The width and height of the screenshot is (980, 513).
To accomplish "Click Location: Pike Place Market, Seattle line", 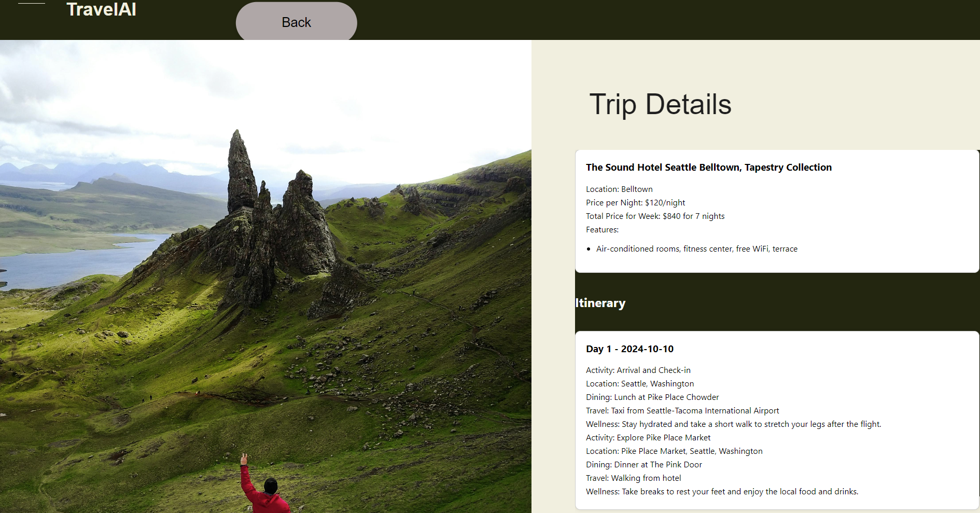I will click(674, 451).
